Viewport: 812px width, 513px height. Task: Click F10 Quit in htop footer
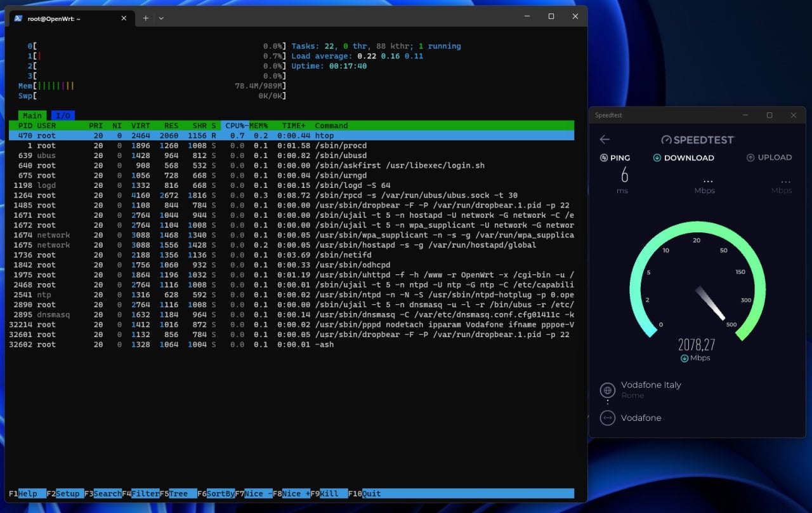pos(365,493)
